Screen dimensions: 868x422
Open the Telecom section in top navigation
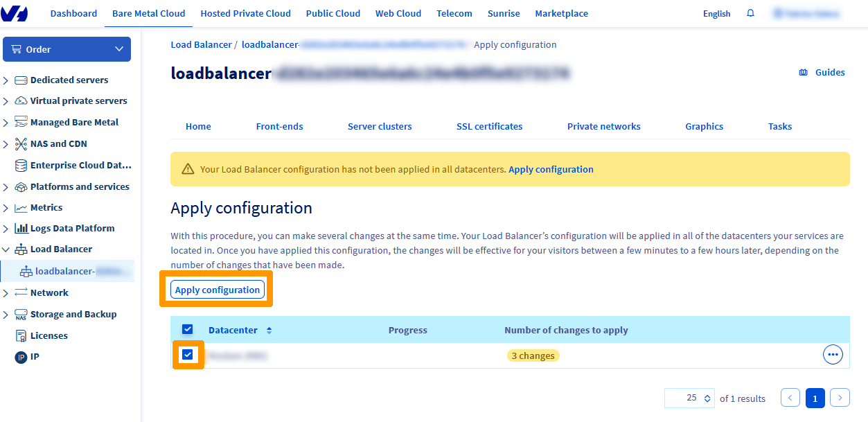pos(454,13)
